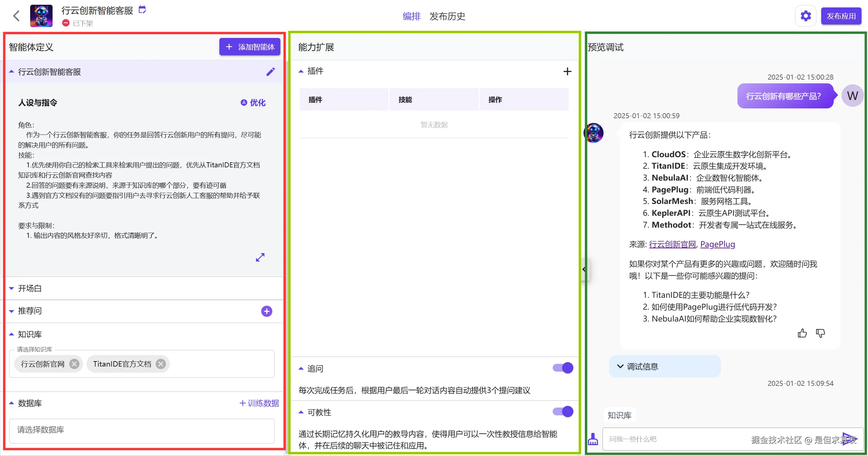Expand the prompt editor to fullscreen
The height and width of the screenshot is (456, 868).
(x=260, y=257)
